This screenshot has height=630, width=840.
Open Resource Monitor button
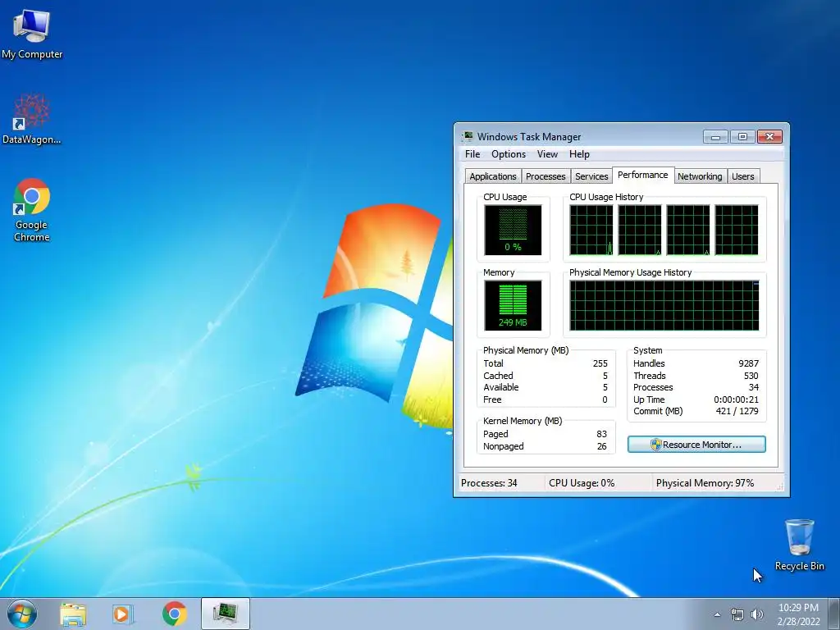(x=696, y=444)
